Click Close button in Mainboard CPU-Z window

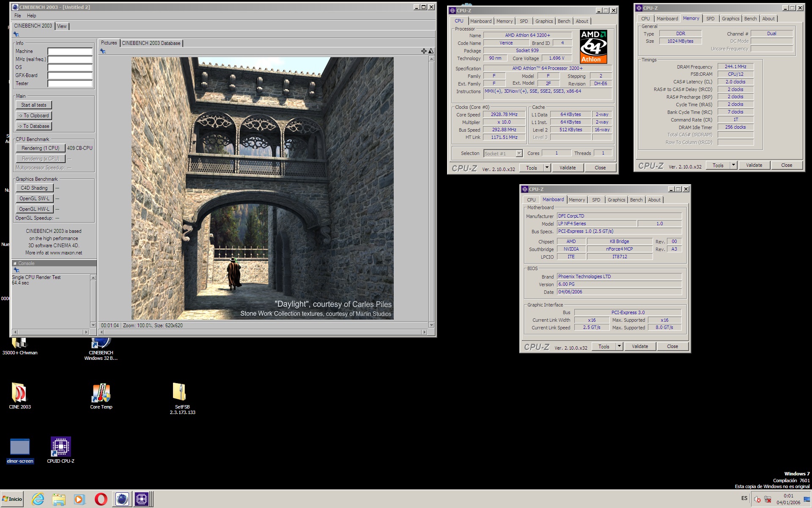click(x=672, y=346)
